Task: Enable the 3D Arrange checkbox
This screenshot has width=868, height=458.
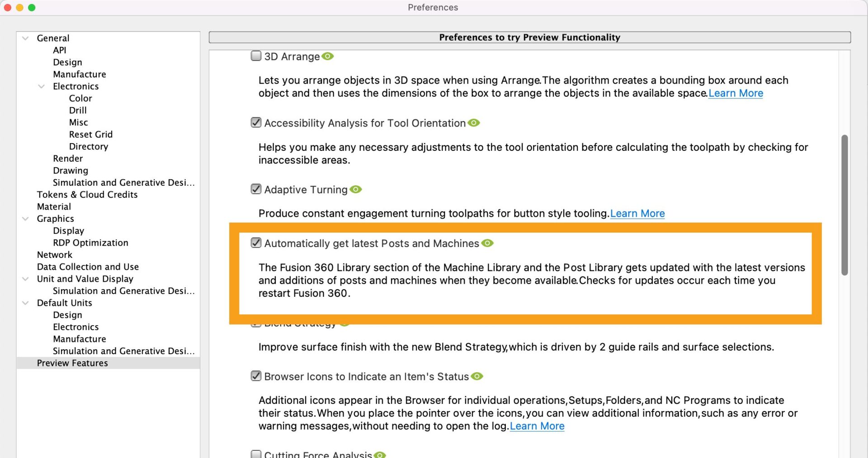Action: point(256,56)
